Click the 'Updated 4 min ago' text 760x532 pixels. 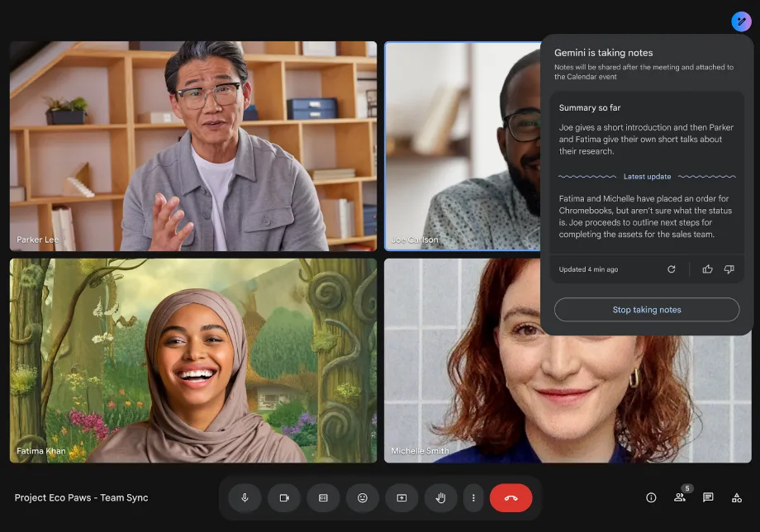coord(588,269)
